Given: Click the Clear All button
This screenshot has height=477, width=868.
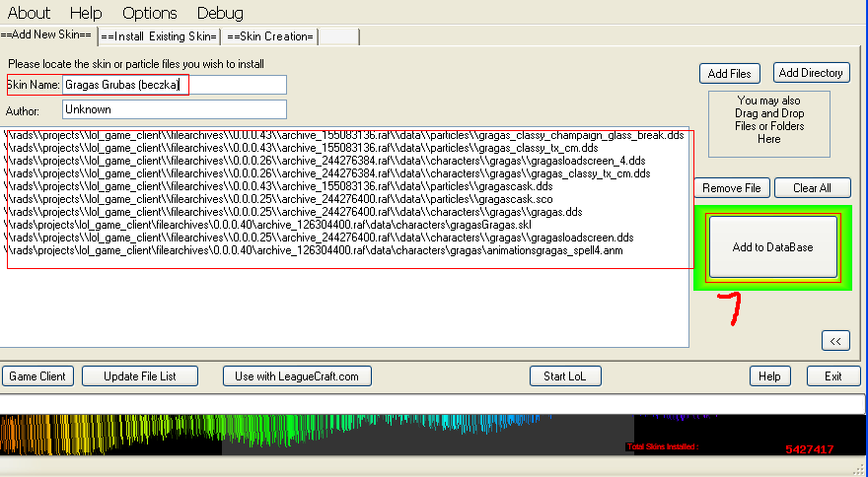Looking at the screenshot, I should point(812,188).
